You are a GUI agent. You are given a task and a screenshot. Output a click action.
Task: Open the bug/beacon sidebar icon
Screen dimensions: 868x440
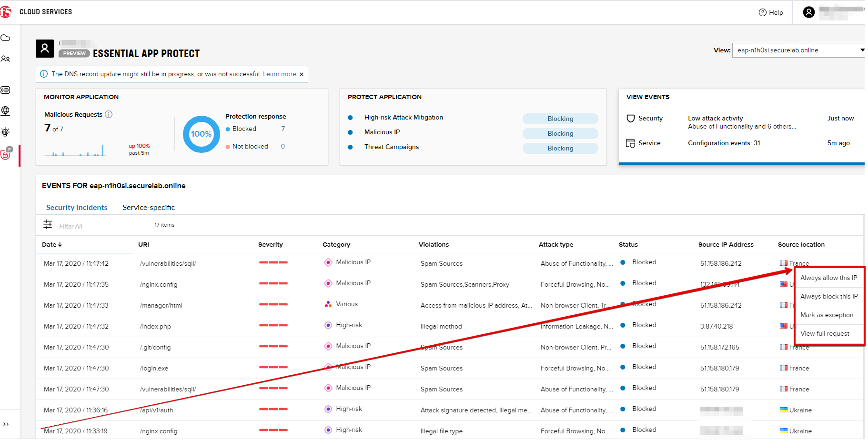6,132
